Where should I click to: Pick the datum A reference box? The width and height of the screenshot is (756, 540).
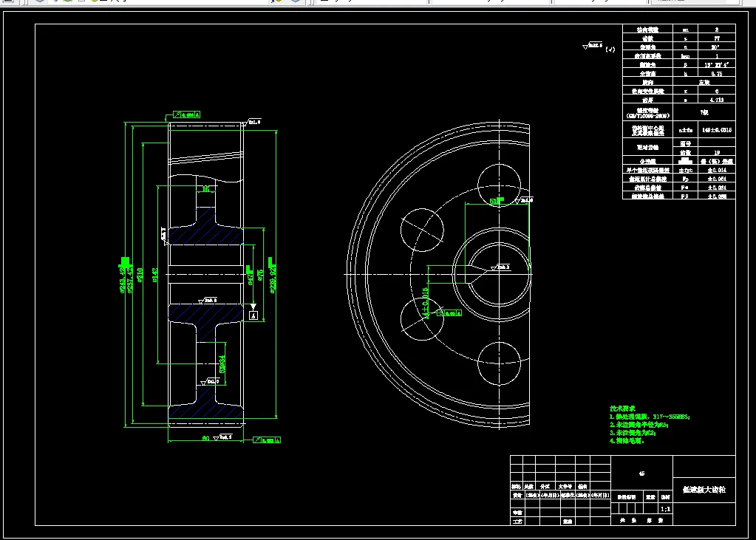point(253,315)
